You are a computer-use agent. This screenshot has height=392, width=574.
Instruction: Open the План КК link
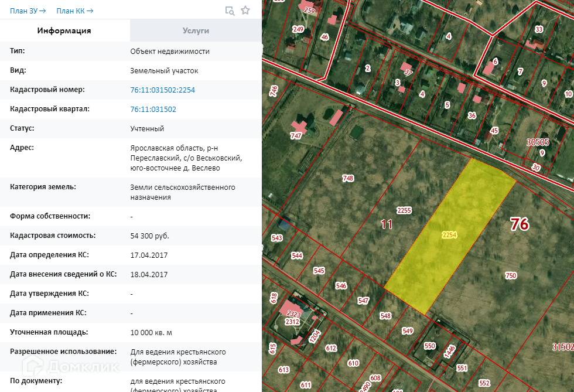click(x=74, y=11)
